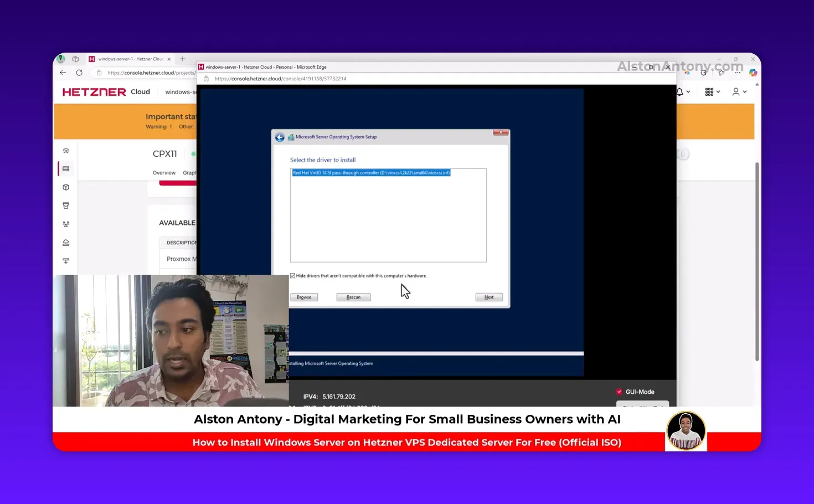Select the windows-server-1 browser tab
This screenshot has width=814, height=504.
tap(130, 59)
